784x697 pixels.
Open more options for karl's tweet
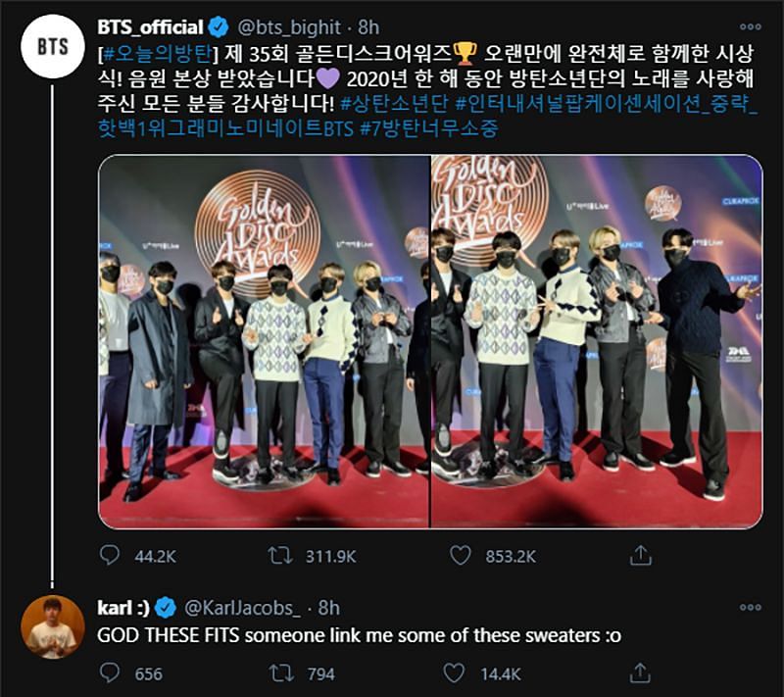coord(751,608)
